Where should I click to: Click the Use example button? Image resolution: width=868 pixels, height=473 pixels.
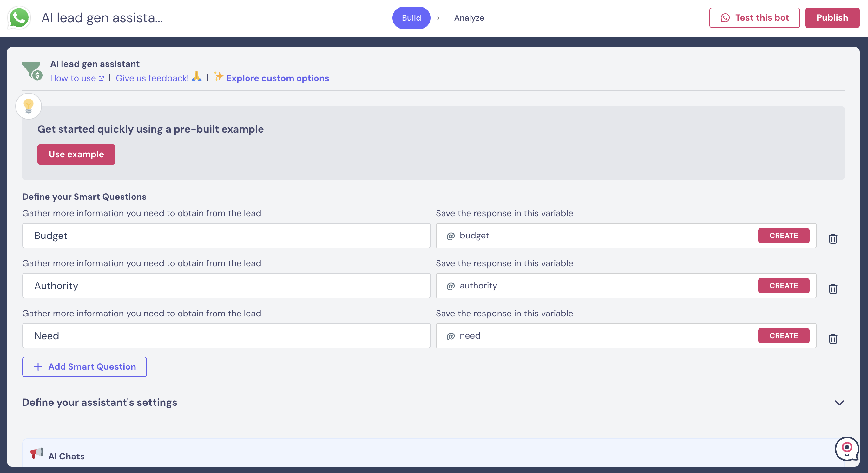[x=76, y=154]
